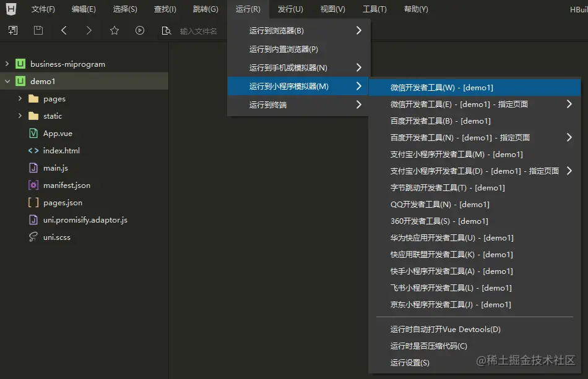Image resolution: width=588 pixels, height=379 pixels.
Task: Expand the pages folder
Action: [20, 98]
